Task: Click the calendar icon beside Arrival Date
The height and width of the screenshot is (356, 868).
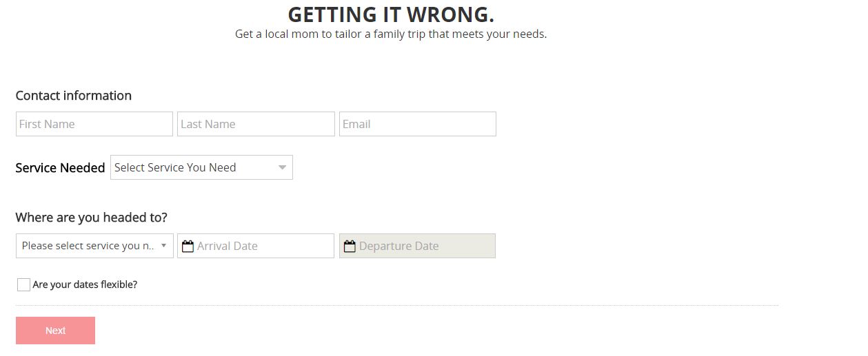Action: point(188,247)
